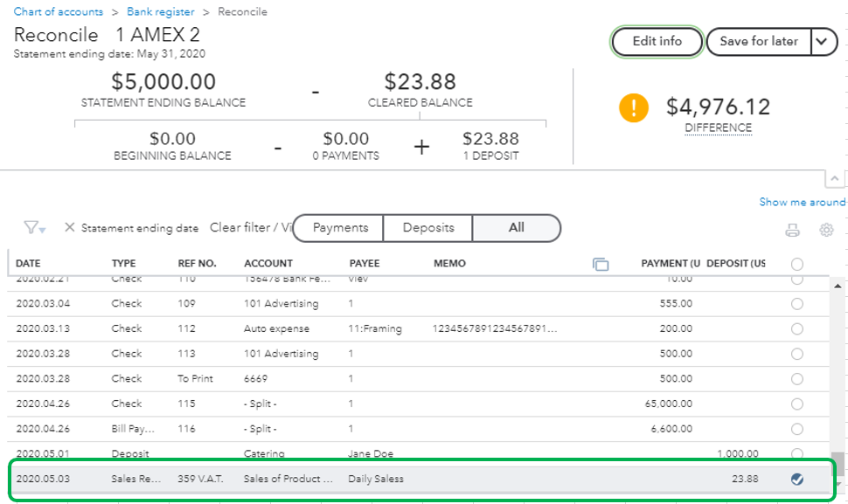Sort by the REF NO. column header
This screenshot has height=504, width=848.
pyautogui.click(x=197, y=264)
